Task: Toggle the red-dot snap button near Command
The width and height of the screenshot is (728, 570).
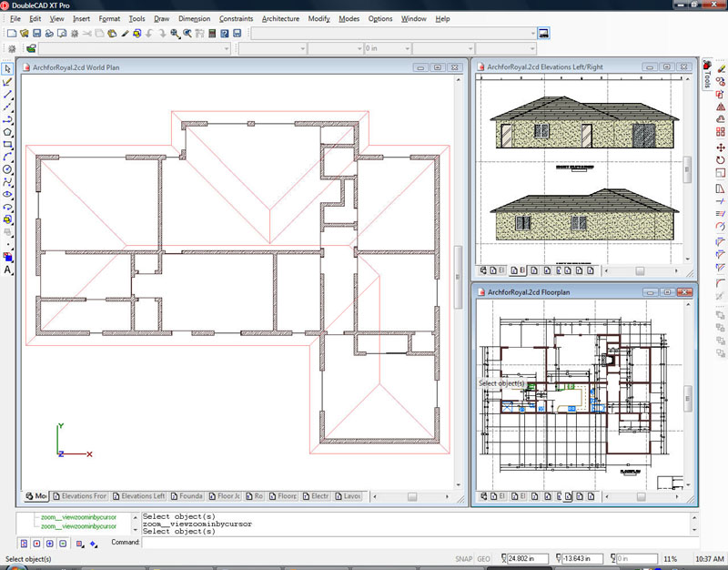Action: pos(36,544)
